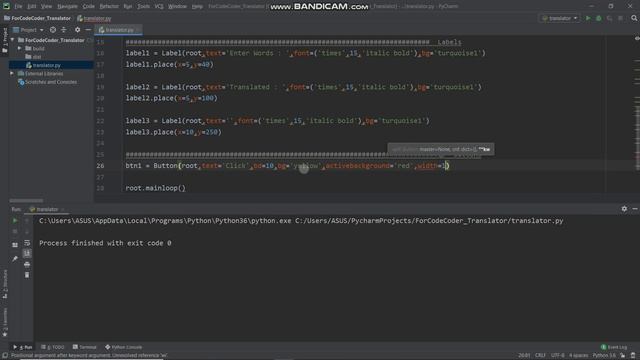Expand the build folder

19,48
